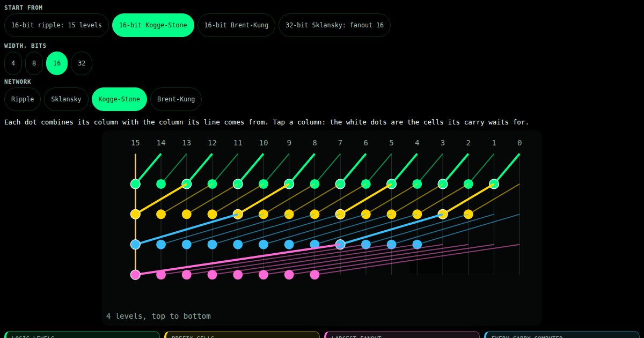Click the green level-1 dot in column 8
Screen dimensions: 644x338
click(x=314, y=184)
